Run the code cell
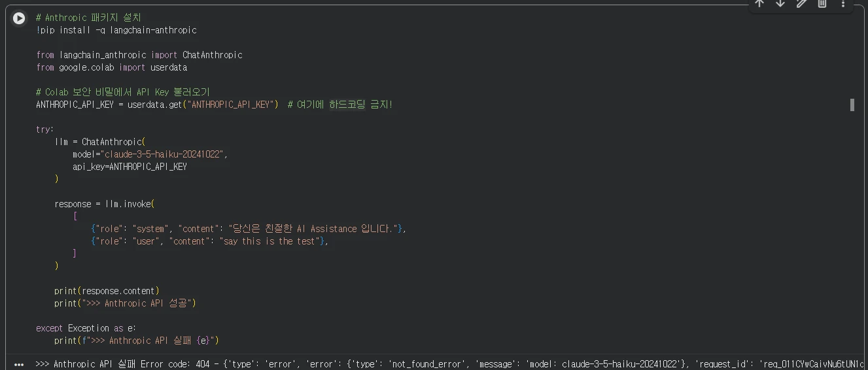The width and height of the screenshot is (868, 370). (x=19, y=18)
